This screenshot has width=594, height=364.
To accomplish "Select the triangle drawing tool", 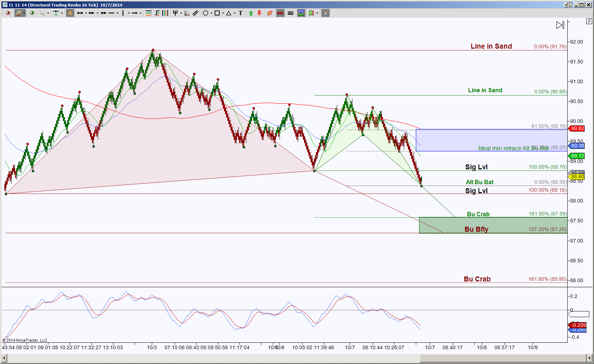I will [x=229, y=13].
